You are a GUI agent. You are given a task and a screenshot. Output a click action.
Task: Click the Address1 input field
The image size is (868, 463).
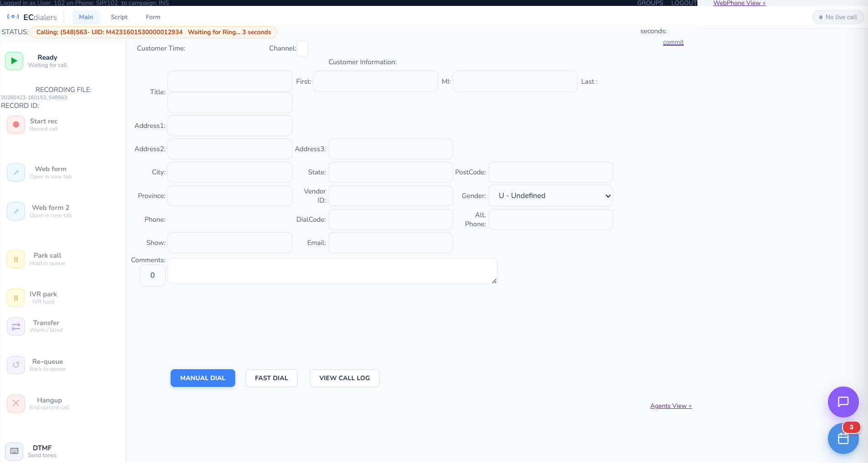(x=230, y=126)
